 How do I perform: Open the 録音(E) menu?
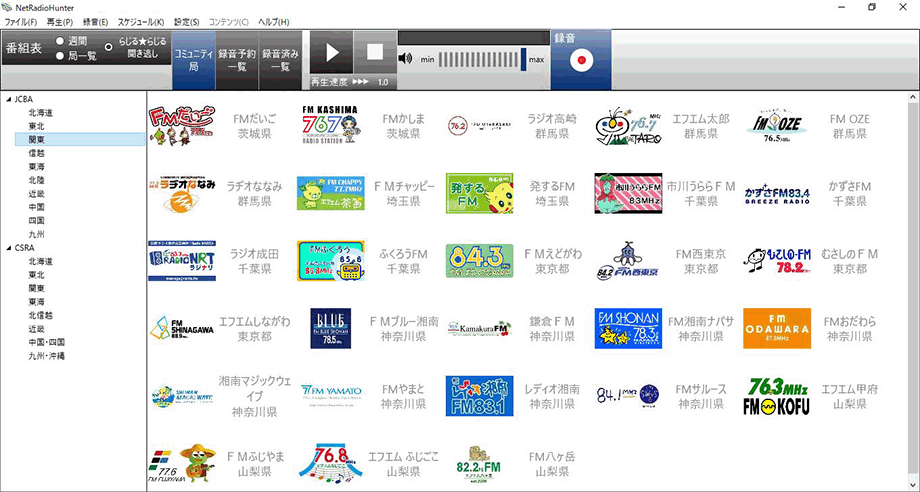click(96, 22)
